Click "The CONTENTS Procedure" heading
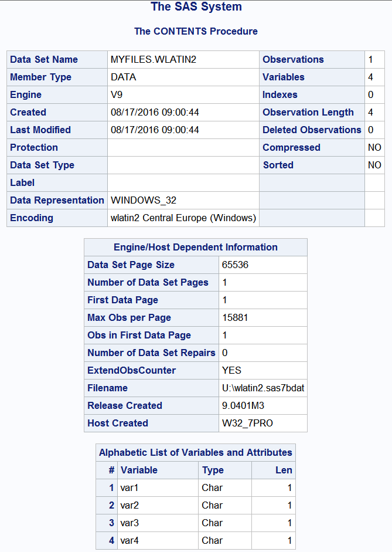The image size is (392, 552). coord(196,31)
